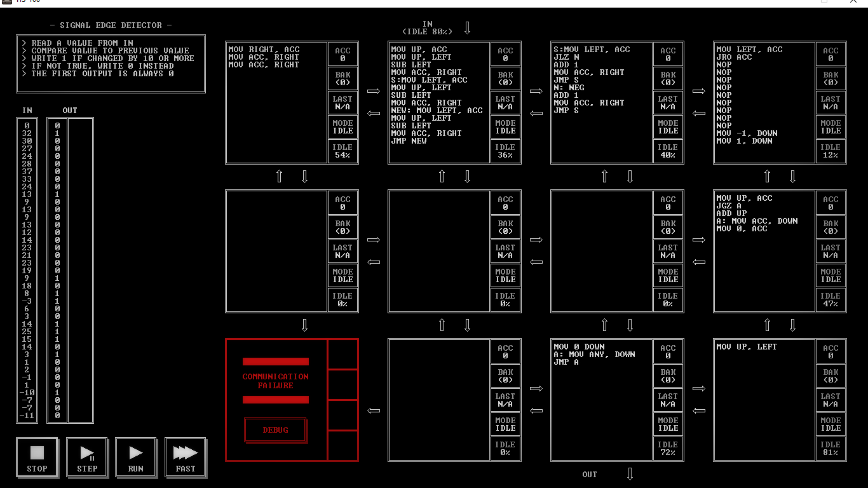Click the empty node left of MOV 0 DOWN node
868x488 pixels.
pos(439,400)
